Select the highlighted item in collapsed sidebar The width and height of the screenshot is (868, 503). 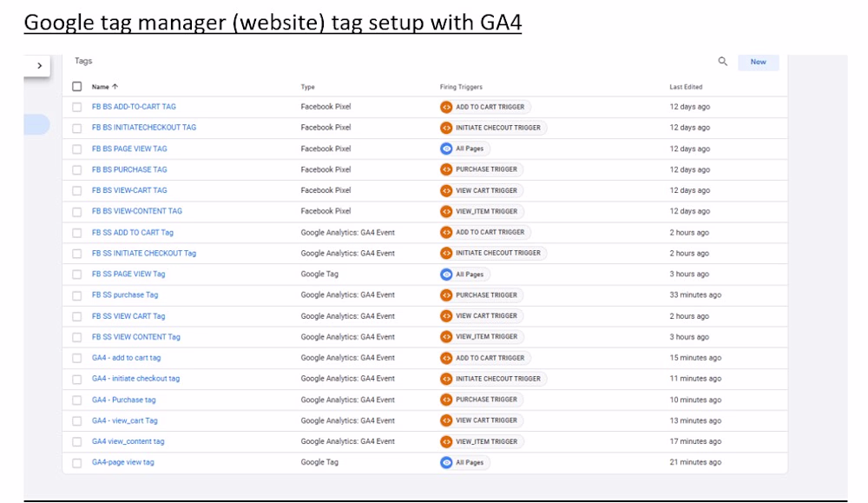36,124
